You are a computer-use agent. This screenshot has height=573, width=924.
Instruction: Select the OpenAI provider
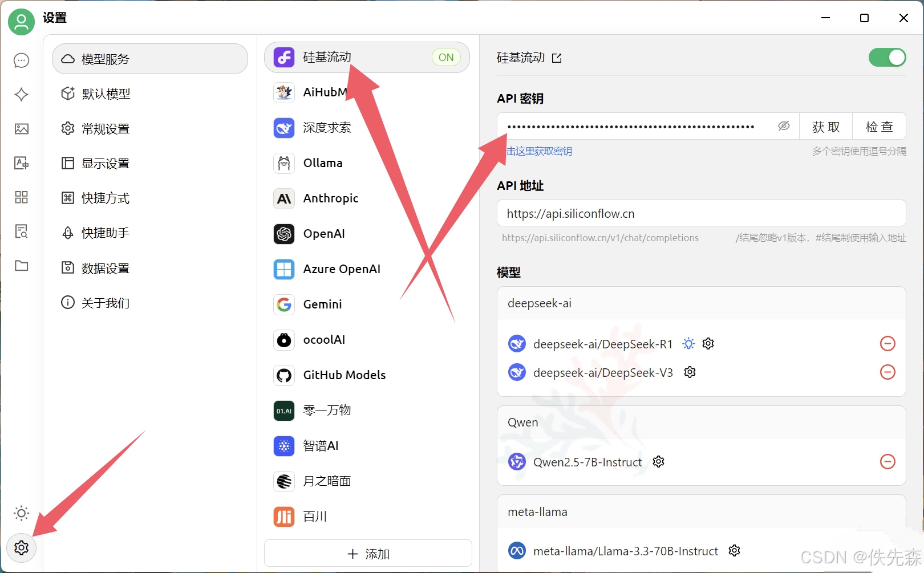click(x=367, y=234)
